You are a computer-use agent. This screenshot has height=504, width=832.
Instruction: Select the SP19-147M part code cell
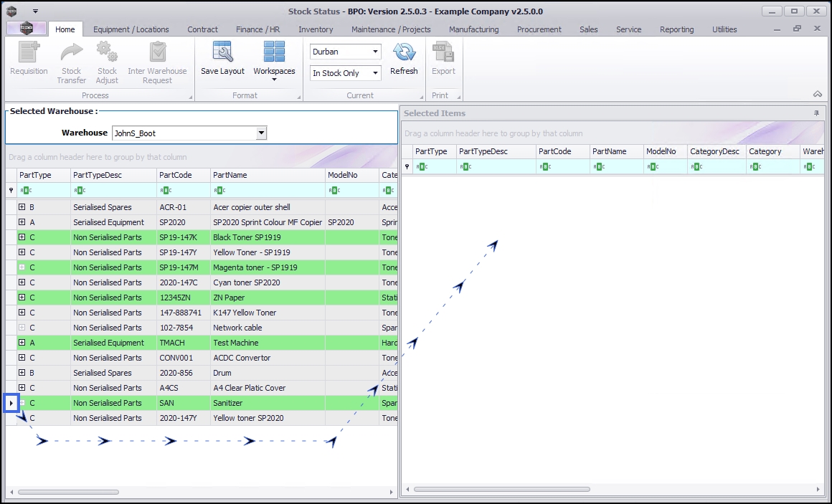[184, 267]
